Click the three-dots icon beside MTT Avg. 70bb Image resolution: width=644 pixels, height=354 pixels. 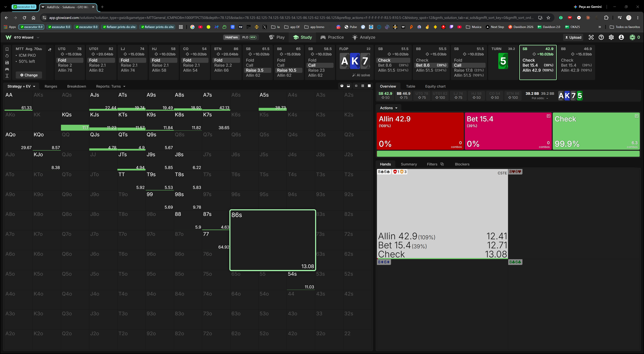[50, 50]
